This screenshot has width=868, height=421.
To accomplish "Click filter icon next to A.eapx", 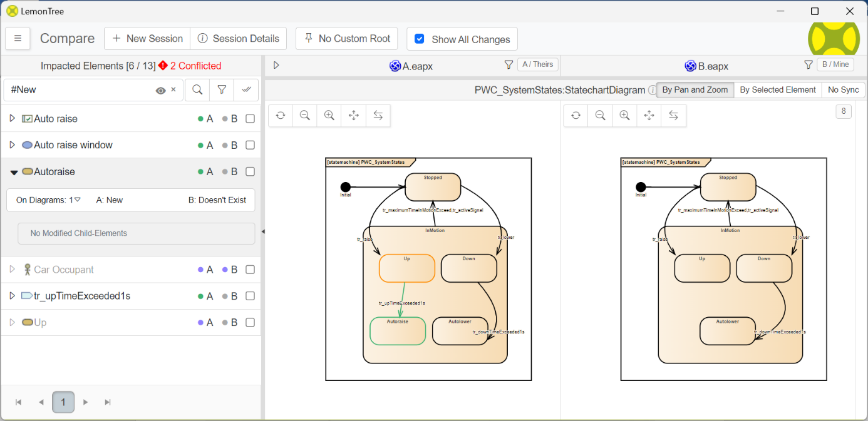I will [509, 64].
